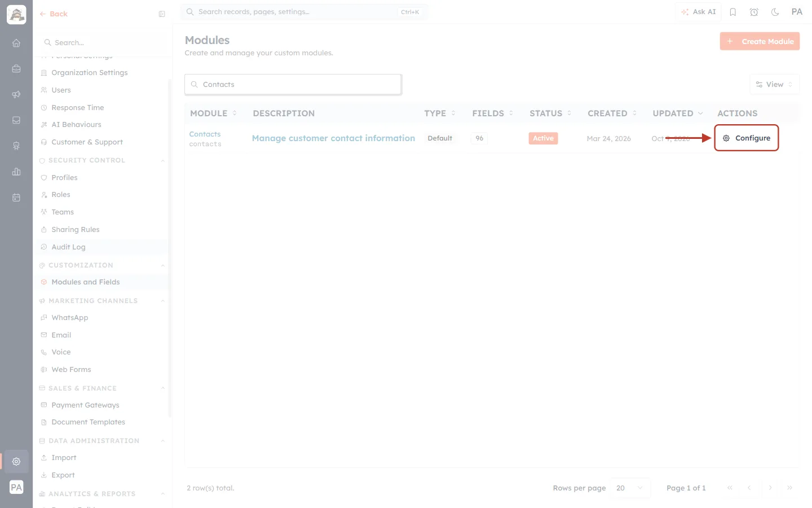Click the Active status badge

click(x=543, y=138)
